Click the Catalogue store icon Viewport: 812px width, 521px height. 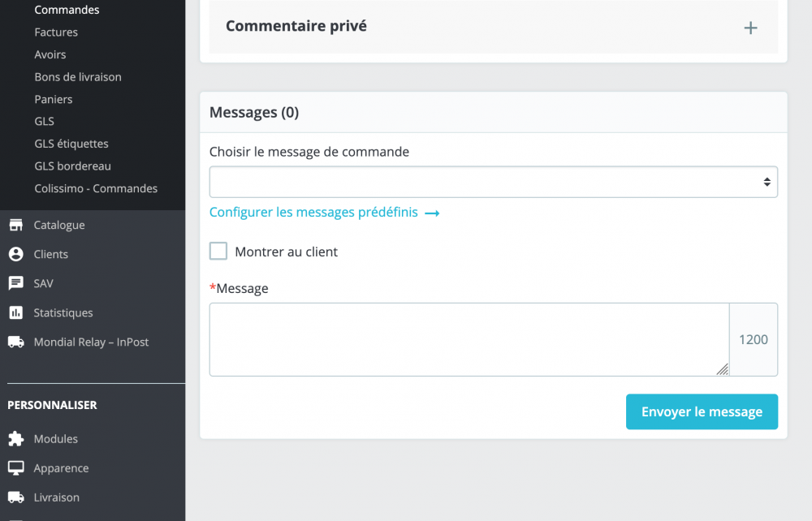click(15, 225)
